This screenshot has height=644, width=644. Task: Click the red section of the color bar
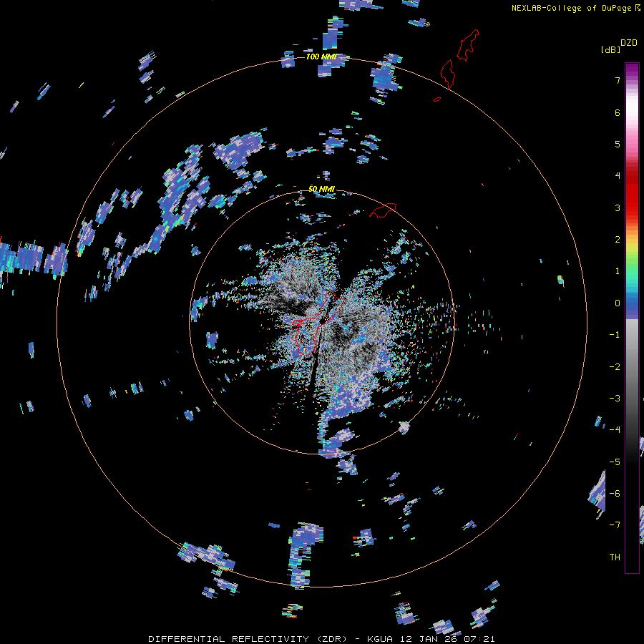tap(632, 193)
